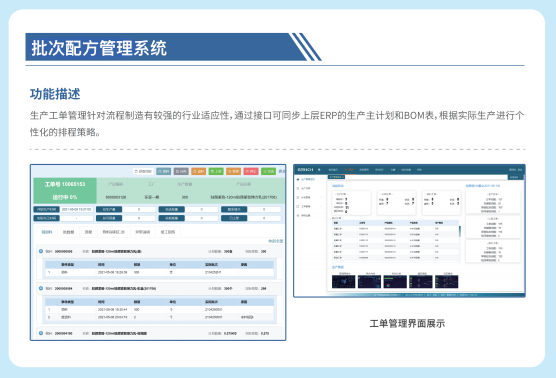556x378 pixels.
Task: Expand the first material row's blue circle icon
Action: tap(41, 251)
